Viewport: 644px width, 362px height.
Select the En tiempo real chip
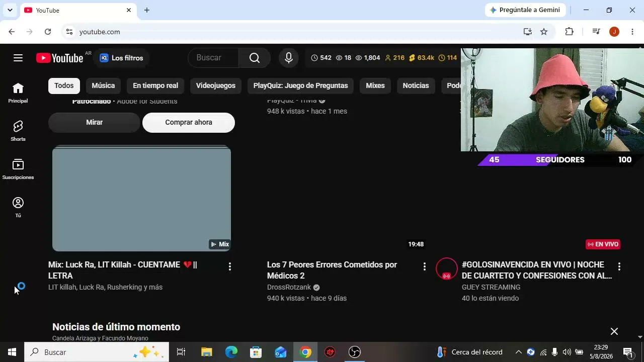coord(155,85)
